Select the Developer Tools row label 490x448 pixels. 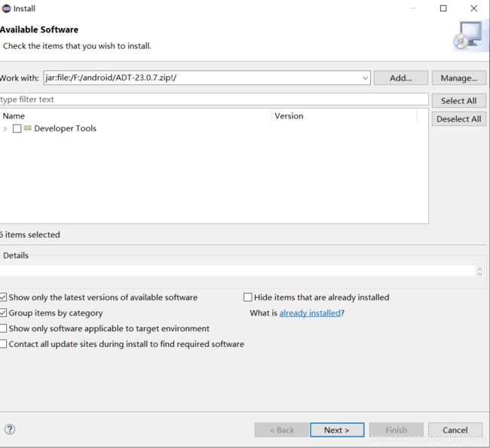pos(66,128)
